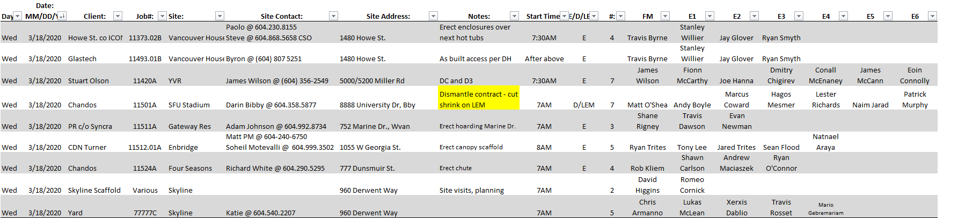Select the 5000/5200 Miller Rd address cell
Screen dimensions: 980x218
pyautogui.click(x=372, y=81)
